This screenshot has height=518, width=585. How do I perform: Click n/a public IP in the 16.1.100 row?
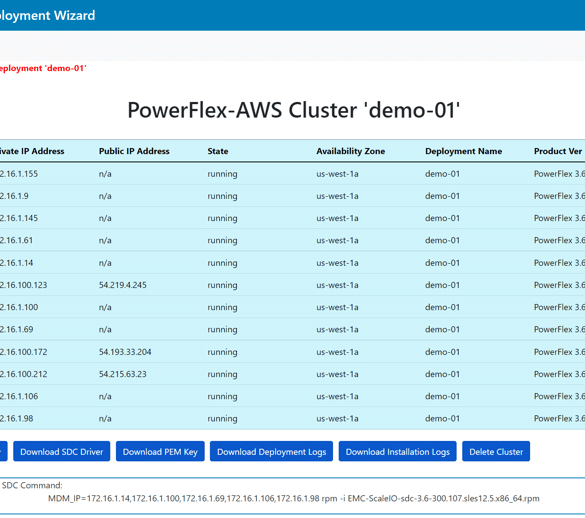pyautogui.click(x=105, y=307)
